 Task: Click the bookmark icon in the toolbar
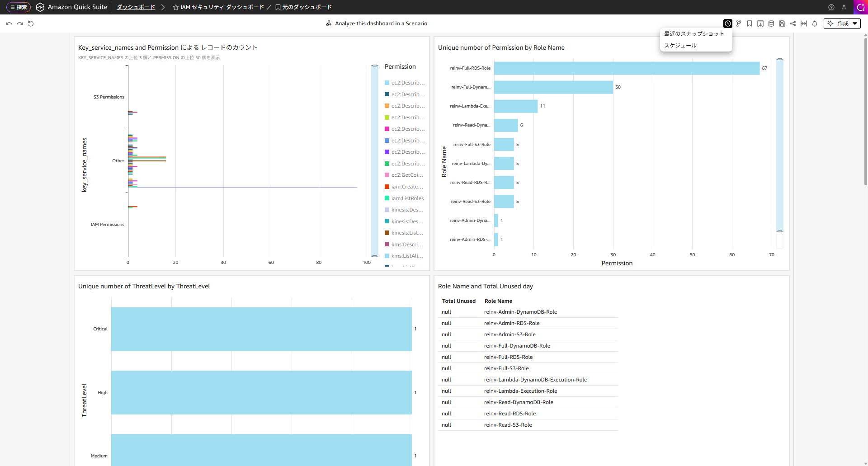pos(750,24)
